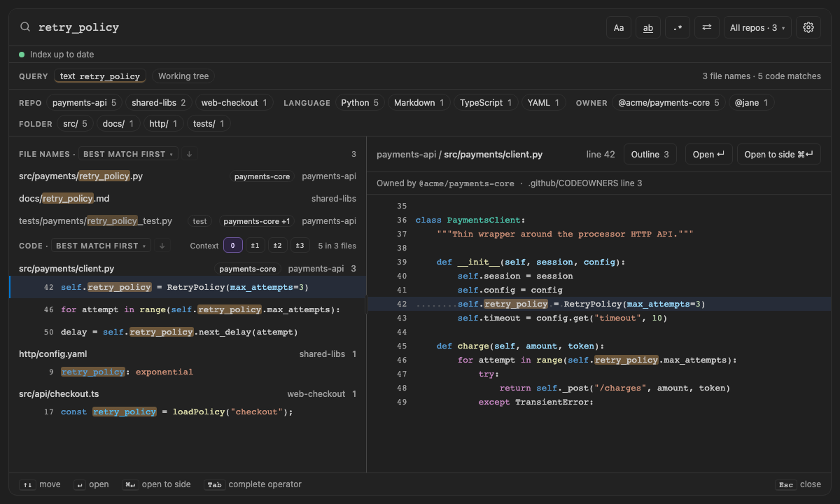840x504 pixels.
Task: Click Open to side button
Action: 779,154
